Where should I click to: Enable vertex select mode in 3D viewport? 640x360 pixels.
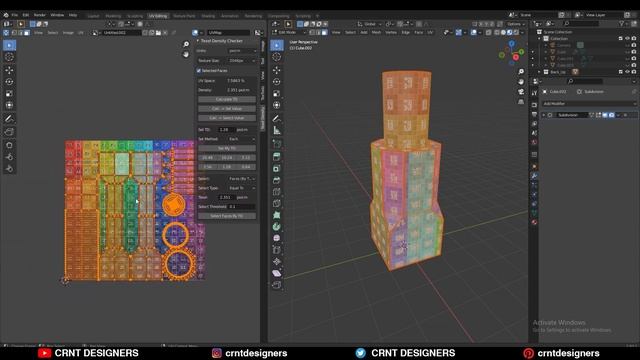click(312, 32)
